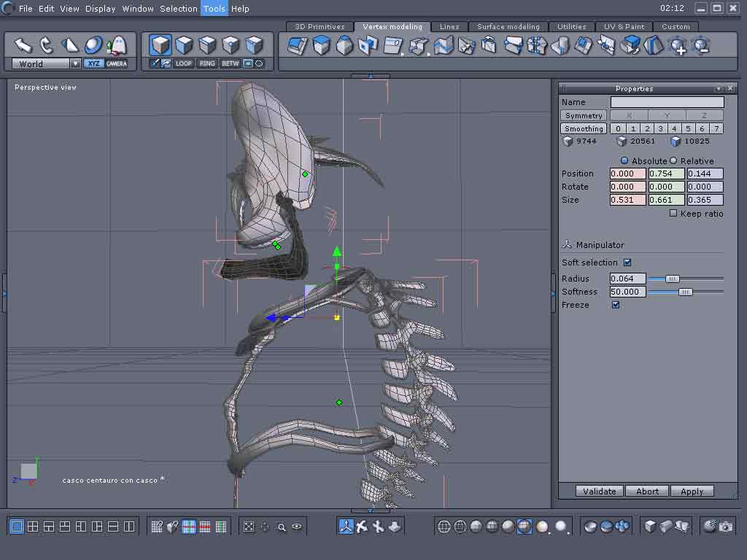Screen dimensions: 747x560
Task: Open the Surface modeling tab
Action: 508,27
